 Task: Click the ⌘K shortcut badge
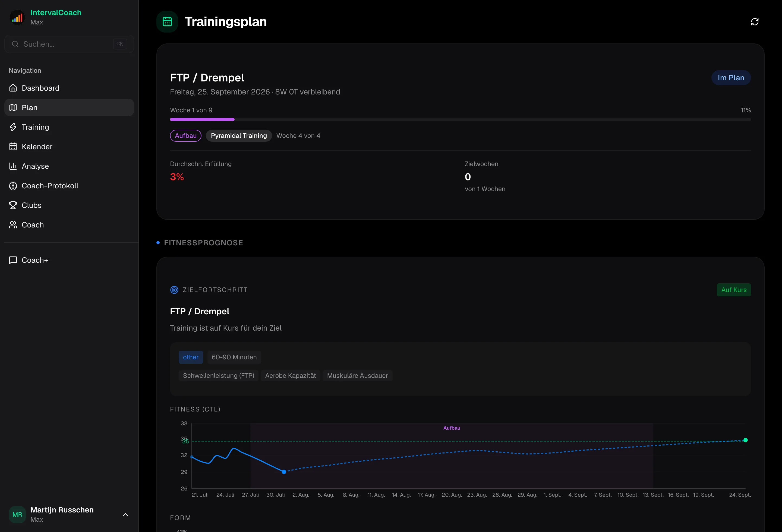point(120,44)
